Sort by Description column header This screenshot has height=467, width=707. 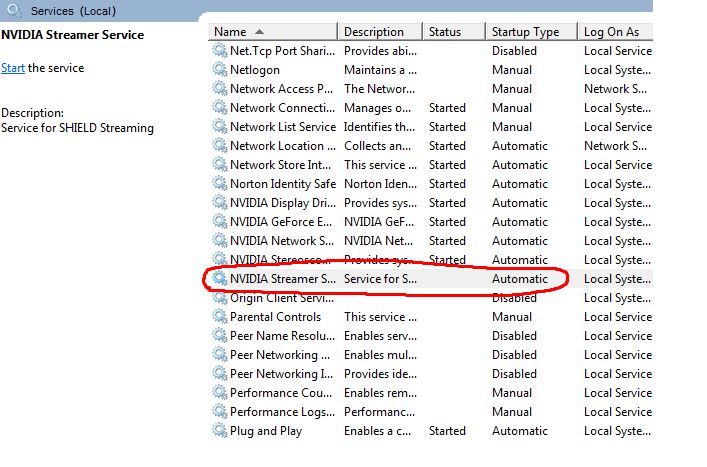(x=381, y=32)
